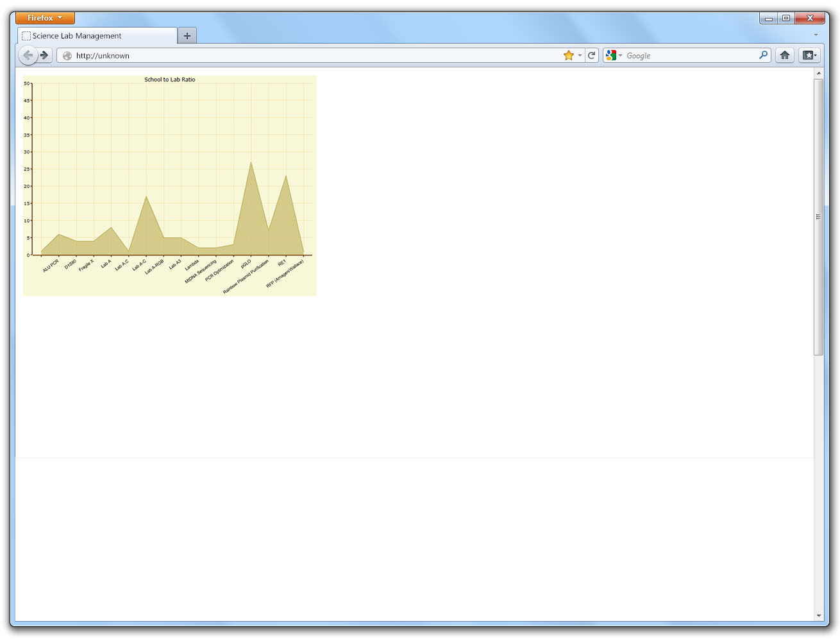Click the pGLO peak on the chart
840x639 pixels.
tap(251, 163)
